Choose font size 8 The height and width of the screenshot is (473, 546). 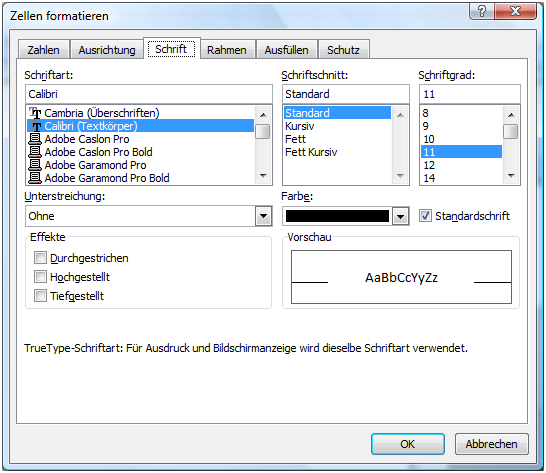click(461, 113)
